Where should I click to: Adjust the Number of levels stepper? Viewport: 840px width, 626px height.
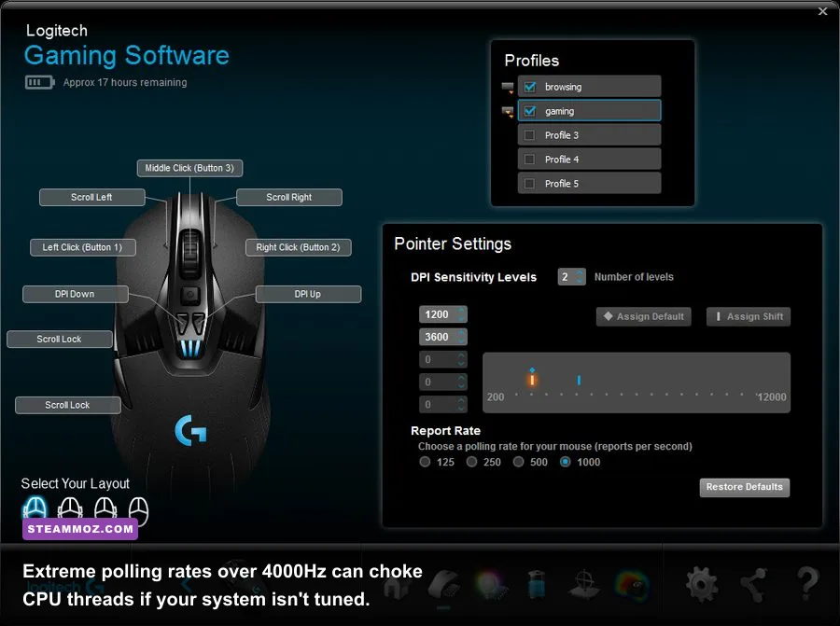point(580,277)
